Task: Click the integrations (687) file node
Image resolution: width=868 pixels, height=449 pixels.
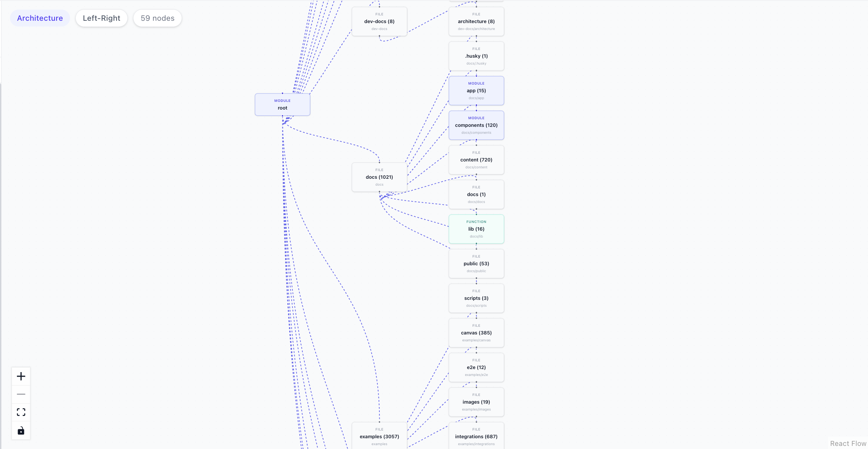Action: pyautogui.click(x=476, y=436)
